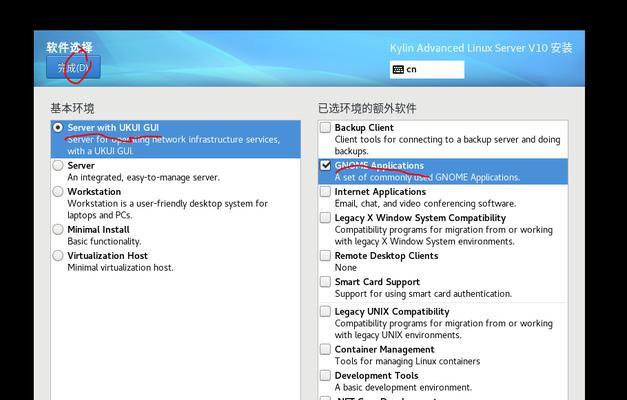Select the Server radio button

click(x=58, y=165)
